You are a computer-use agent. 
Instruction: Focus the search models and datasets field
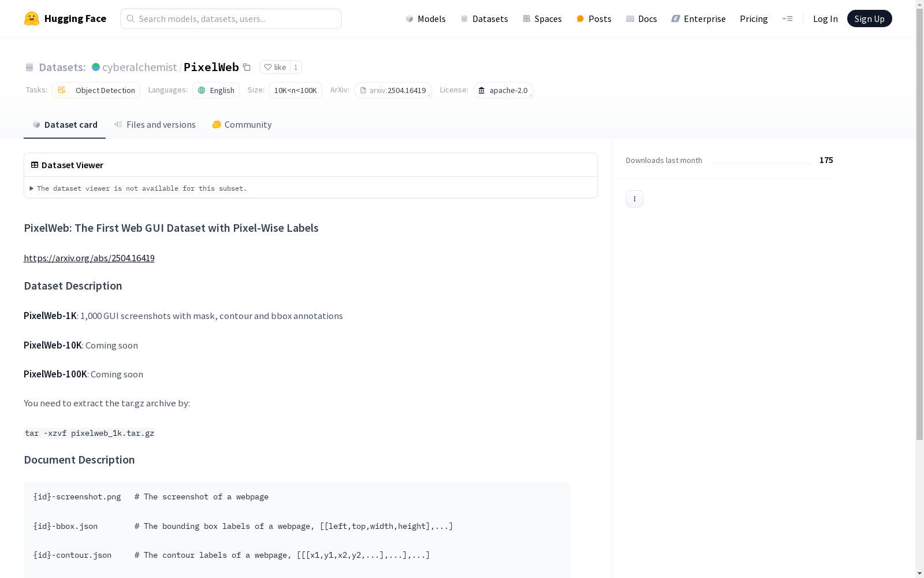point(231,18)
